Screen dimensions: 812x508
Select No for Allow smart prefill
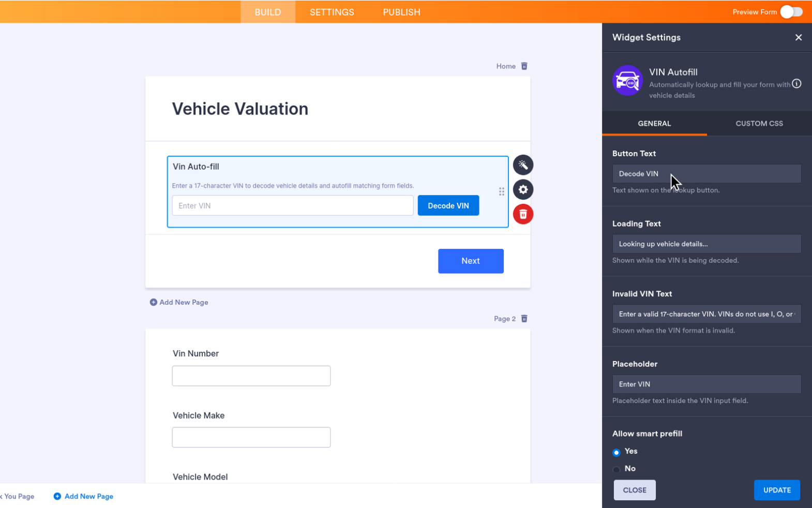[x=616, y=469]
